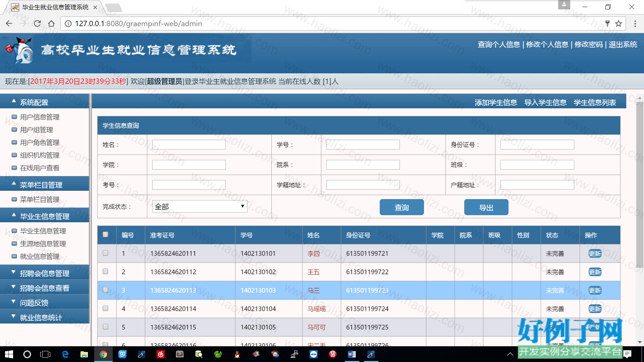Collapse the 毕业生信息管理 section header
The height and width of the screenshot is (362, 644).
[45, 216]
